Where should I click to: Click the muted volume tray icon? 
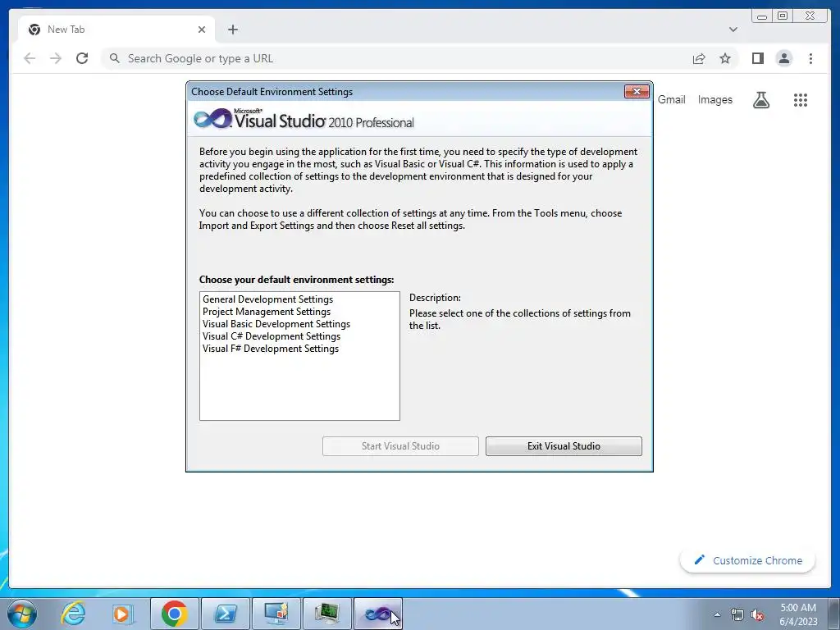coord(757,614)
